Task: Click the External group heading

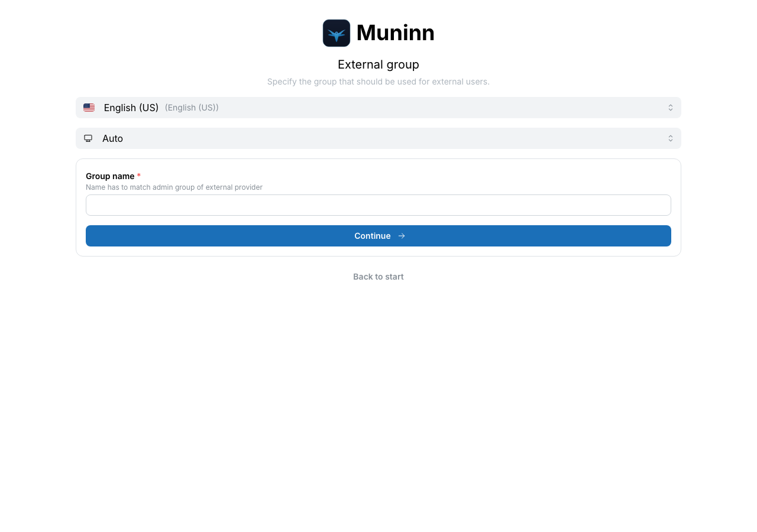Action: click(x=378, y=64)
